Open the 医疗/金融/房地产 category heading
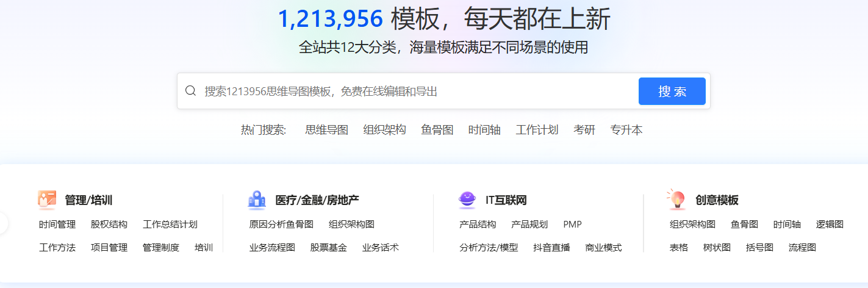 pos(317,200)
